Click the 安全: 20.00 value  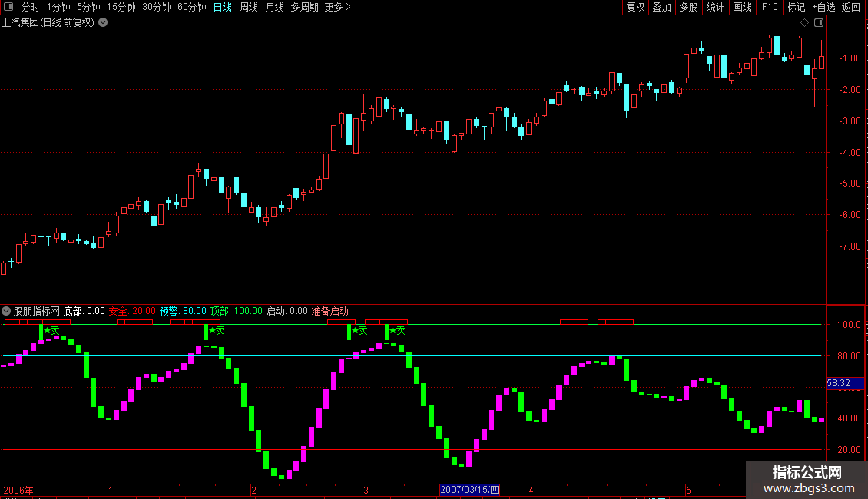click(x=132, y=311)
